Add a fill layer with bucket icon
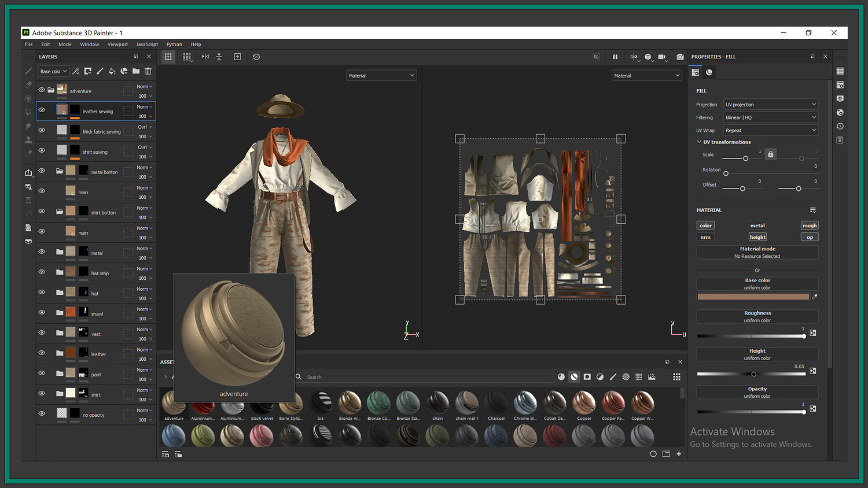 [112, 71]
